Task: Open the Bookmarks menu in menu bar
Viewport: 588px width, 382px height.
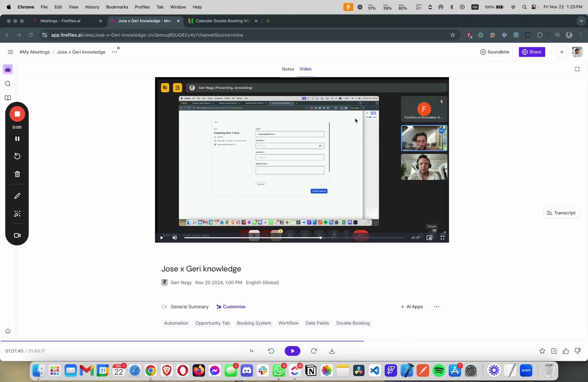Action: click(117, 7)
